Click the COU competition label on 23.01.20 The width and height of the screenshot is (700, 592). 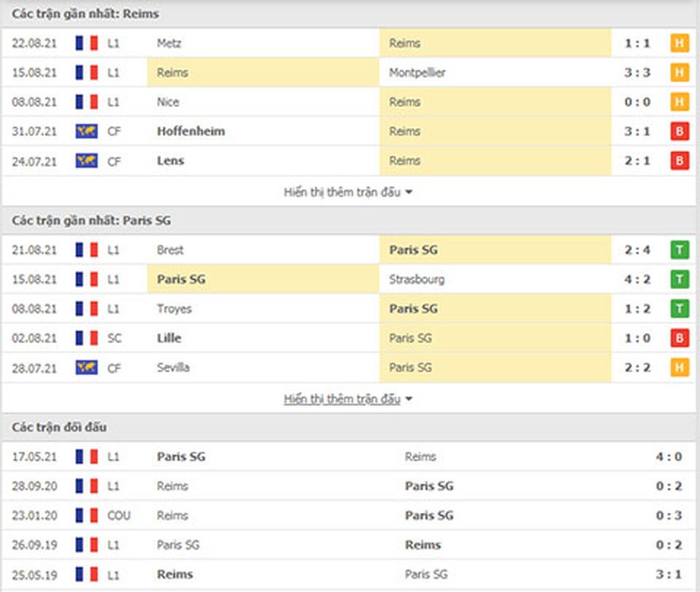pos(118,516)
